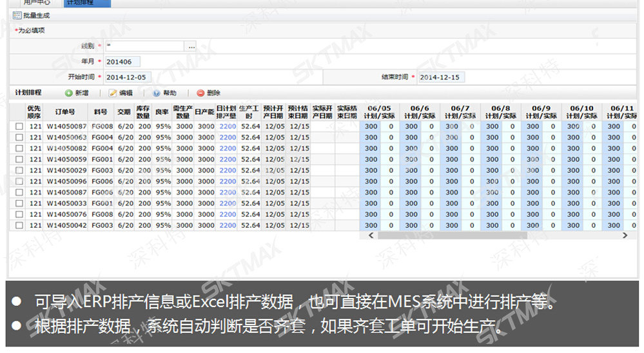Click the 订单号 column header
Viewport: 644px width, 353px height.
[65, 112]
